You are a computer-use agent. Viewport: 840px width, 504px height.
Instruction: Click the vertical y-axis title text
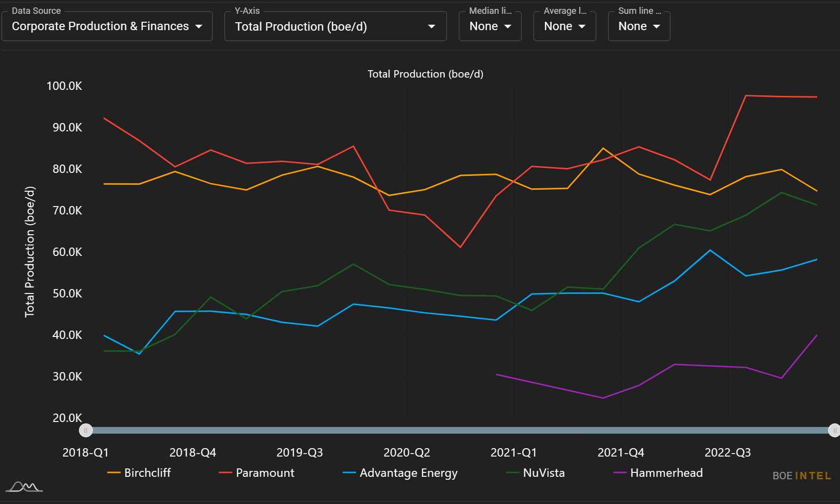point(30,252)
